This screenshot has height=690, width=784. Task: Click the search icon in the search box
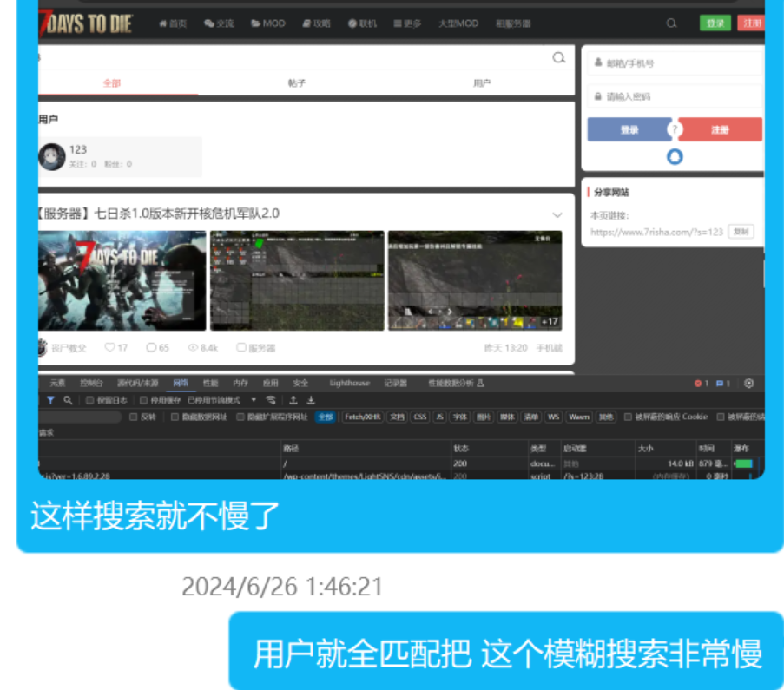[x=559, y=58]
